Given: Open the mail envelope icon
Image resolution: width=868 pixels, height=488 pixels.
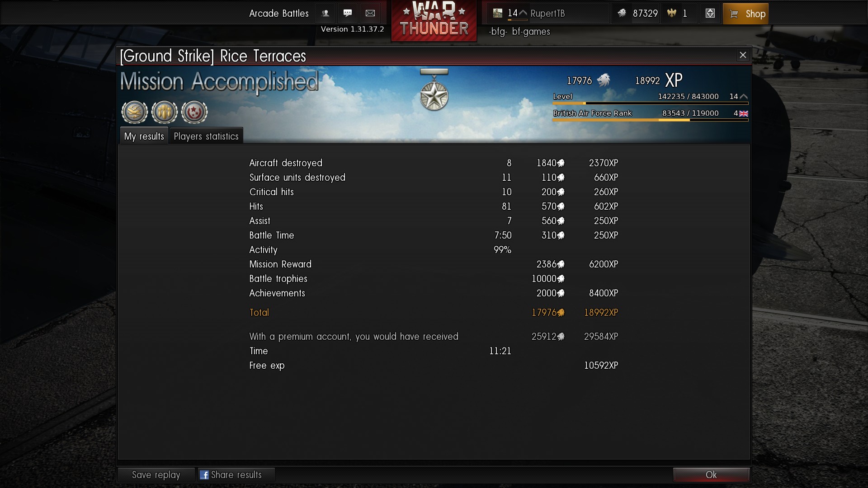Looking at the screenshot, I should pos(370,14).
